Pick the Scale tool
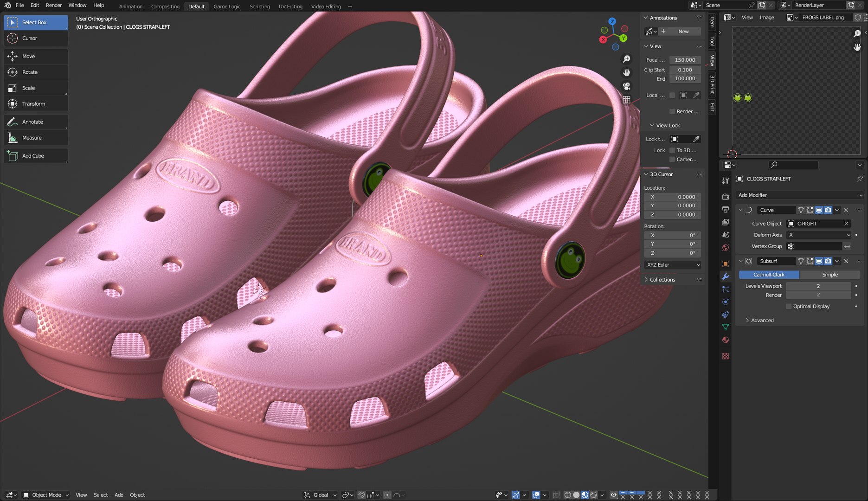 [x=36, y=88]
